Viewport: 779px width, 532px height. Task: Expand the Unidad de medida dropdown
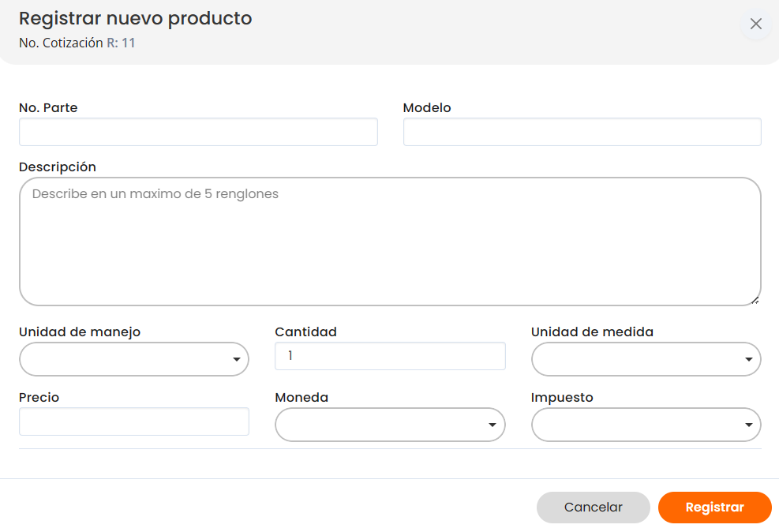point(646,359)
